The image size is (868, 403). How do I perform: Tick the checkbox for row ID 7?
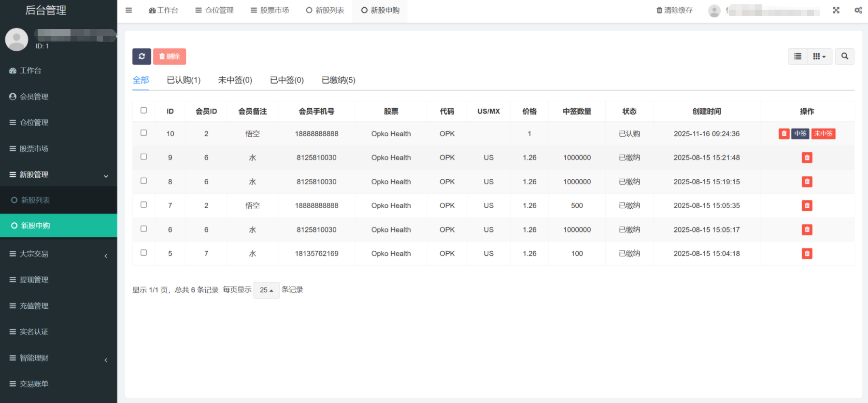(143, 205)
